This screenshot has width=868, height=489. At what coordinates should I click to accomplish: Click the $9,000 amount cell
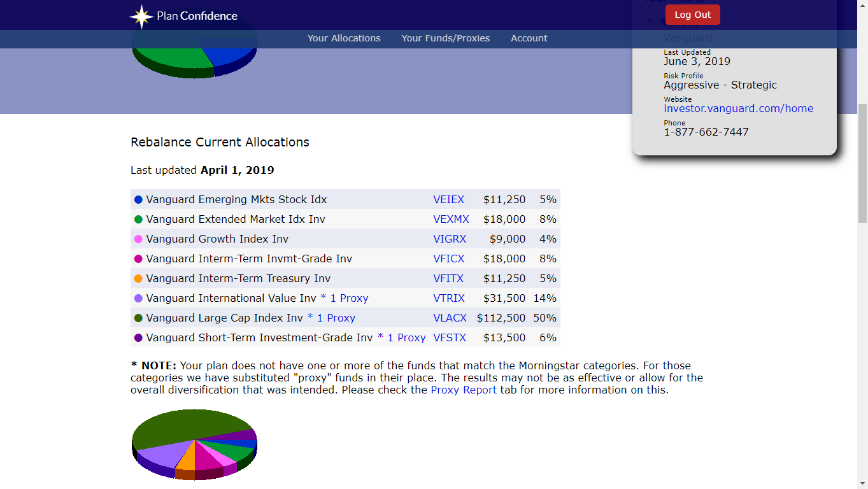coord(508,239)
